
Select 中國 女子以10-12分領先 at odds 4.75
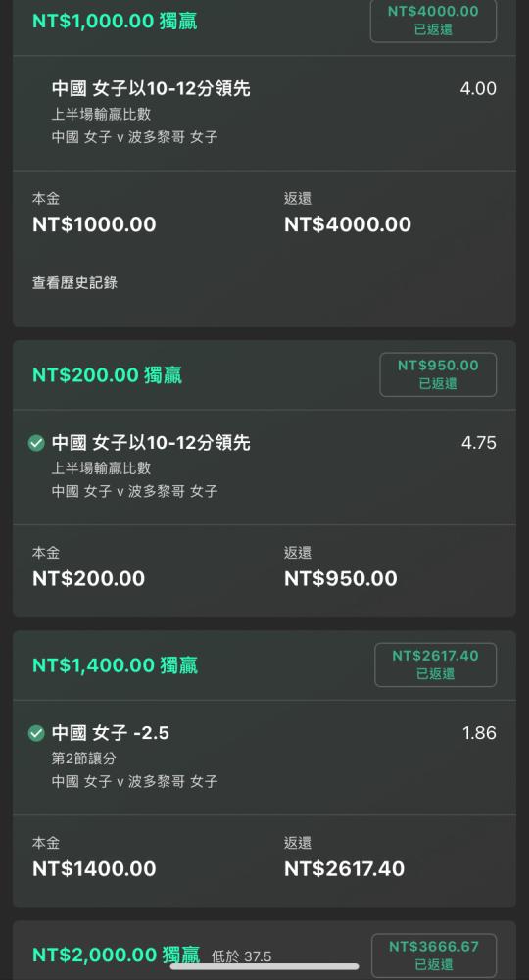151,443
